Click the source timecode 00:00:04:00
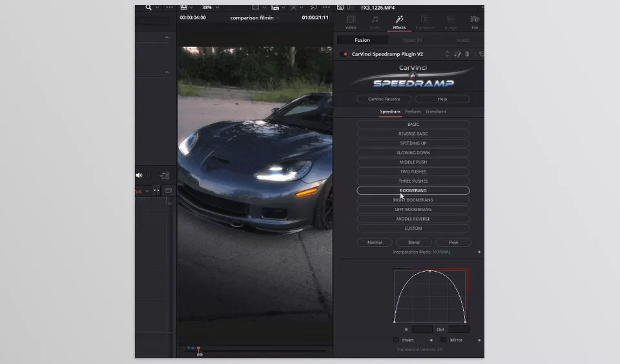 (192, 17)
